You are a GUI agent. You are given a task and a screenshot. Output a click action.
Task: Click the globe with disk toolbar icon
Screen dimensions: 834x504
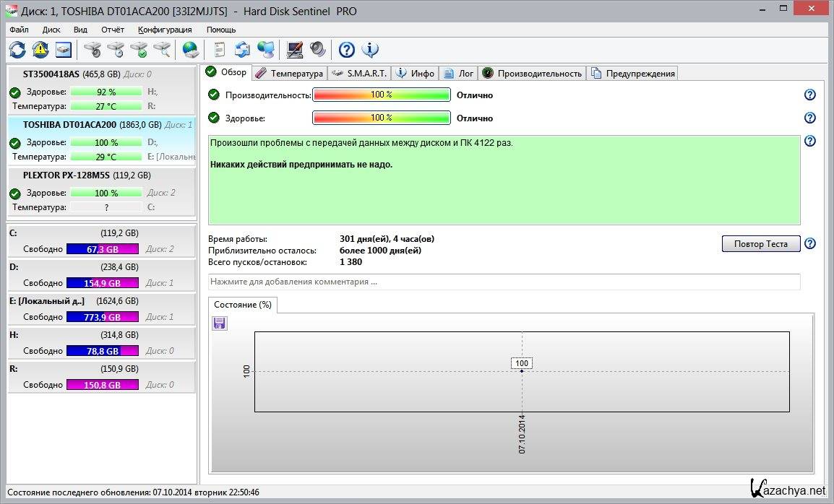(191, 50)
